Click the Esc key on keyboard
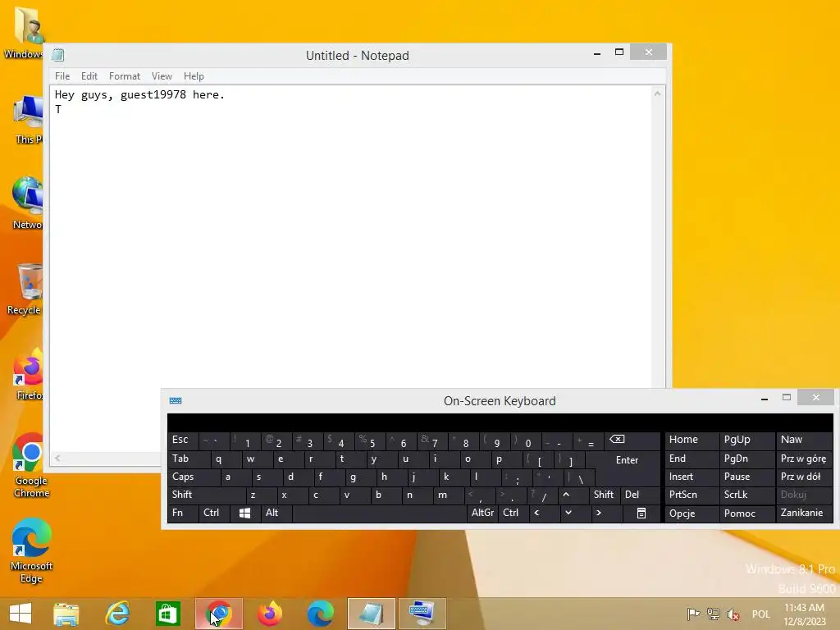Screen dimensions: 840x630 182,441
